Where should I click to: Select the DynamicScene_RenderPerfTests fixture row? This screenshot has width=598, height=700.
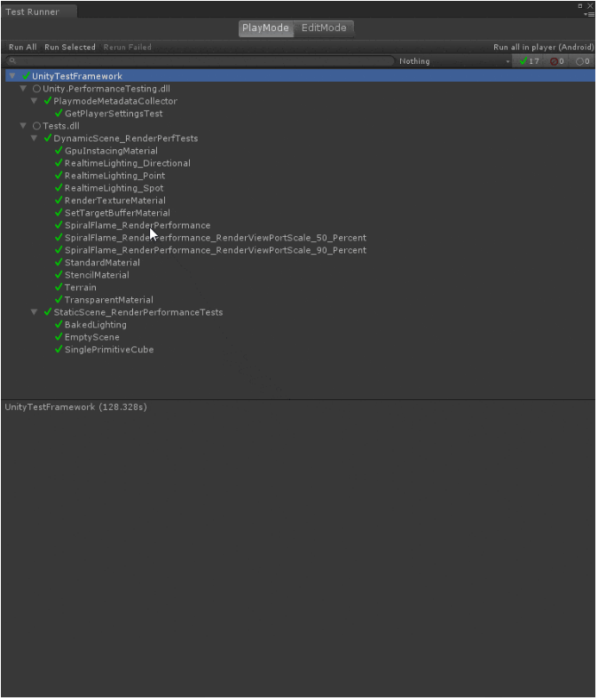click(300, 138)
